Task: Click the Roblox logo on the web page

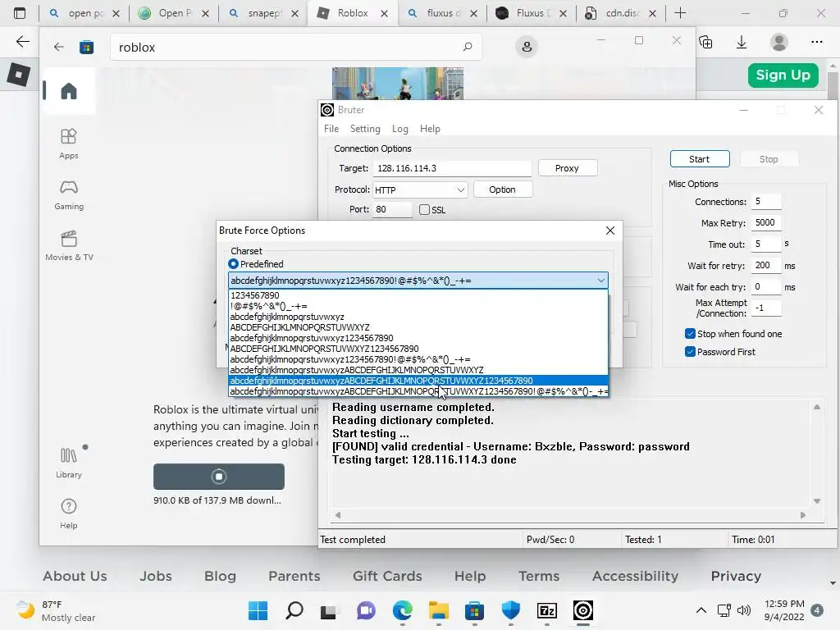Action: click(19, 75)
